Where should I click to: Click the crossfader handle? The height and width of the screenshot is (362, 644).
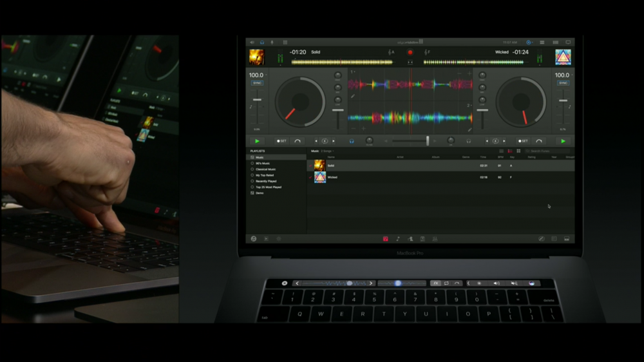click(x=428, y=140)
